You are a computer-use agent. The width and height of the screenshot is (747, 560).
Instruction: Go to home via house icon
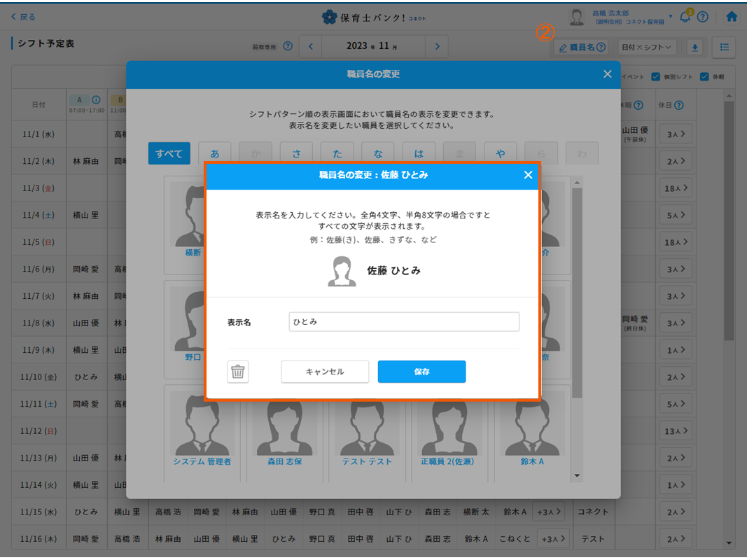(x=732, y=17)
